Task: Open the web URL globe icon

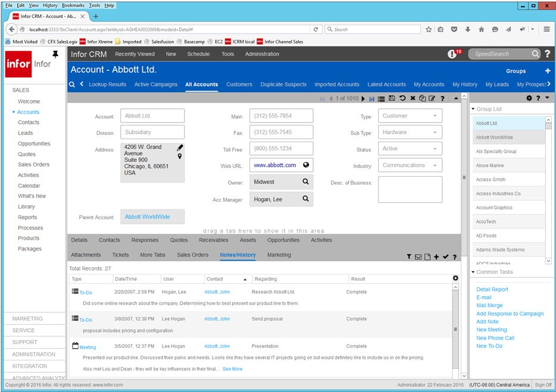Action: (306, 165)
